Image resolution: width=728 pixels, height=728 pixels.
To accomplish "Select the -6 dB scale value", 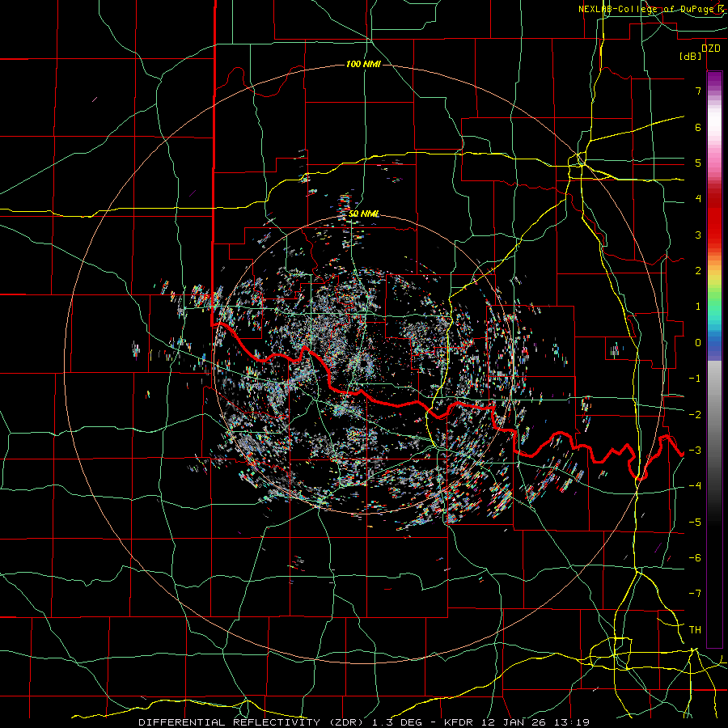I will [695, 557].
